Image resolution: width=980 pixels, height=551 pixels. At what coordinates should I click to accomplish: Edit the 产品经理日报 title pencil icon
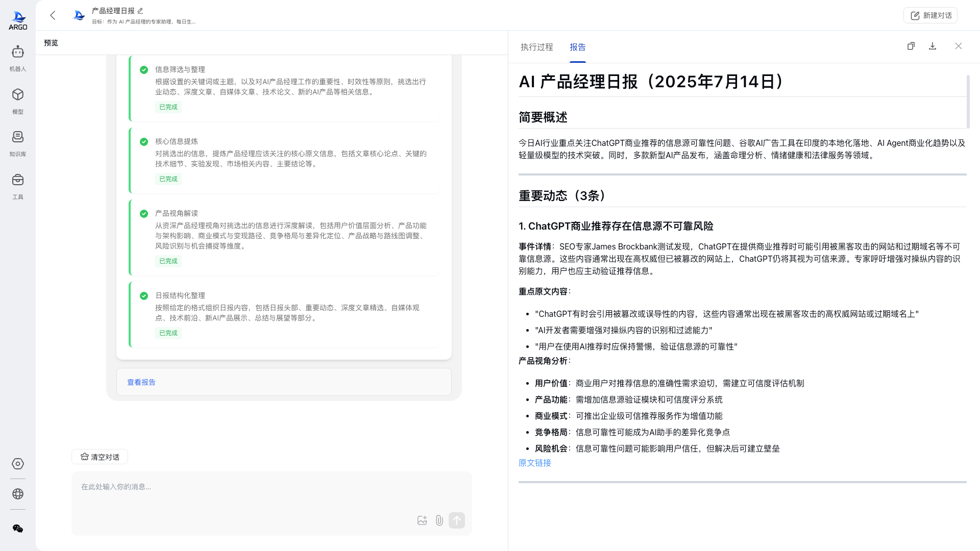click(140, 11)
